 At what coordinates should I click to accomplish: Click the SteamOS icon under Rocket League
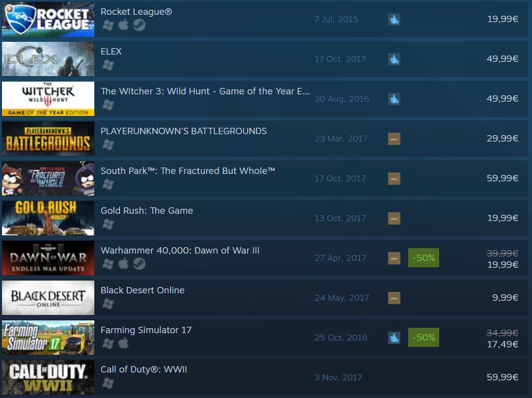coord(139,25)
